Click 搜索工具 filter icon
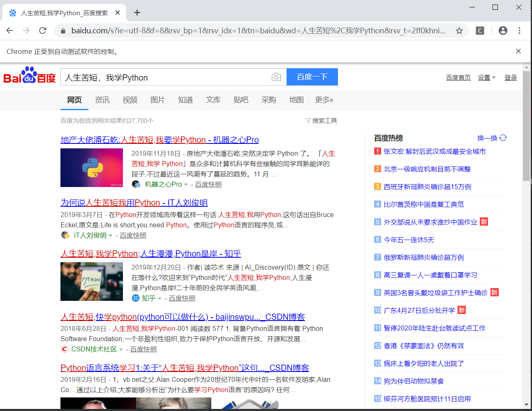The height and width of the screenshot is (411, 532). pyautogui.click(x=308, y=120)
